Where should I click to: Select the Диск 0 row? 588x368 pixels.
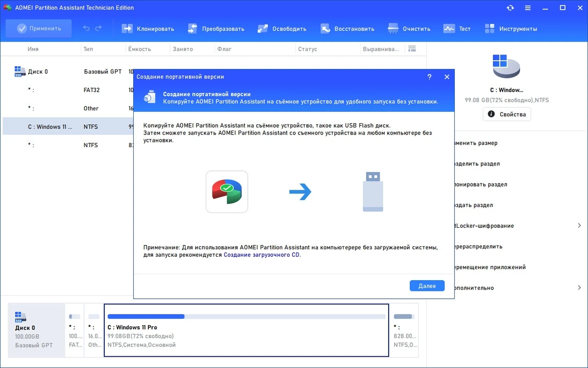click(68, 72)
